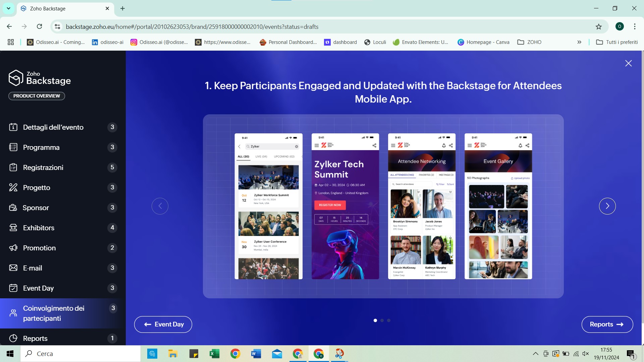Click the E-mail envelope icon
This screenshot has height=362, width=644.
click(x=13, y=268)
